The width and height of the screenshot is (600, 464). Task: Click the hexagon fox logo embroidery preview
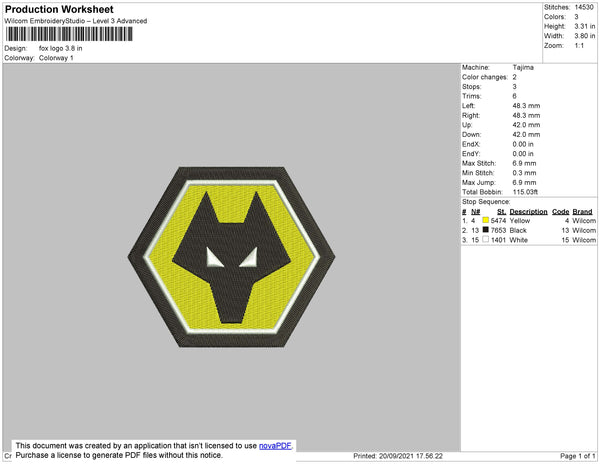tap(232, 257)
